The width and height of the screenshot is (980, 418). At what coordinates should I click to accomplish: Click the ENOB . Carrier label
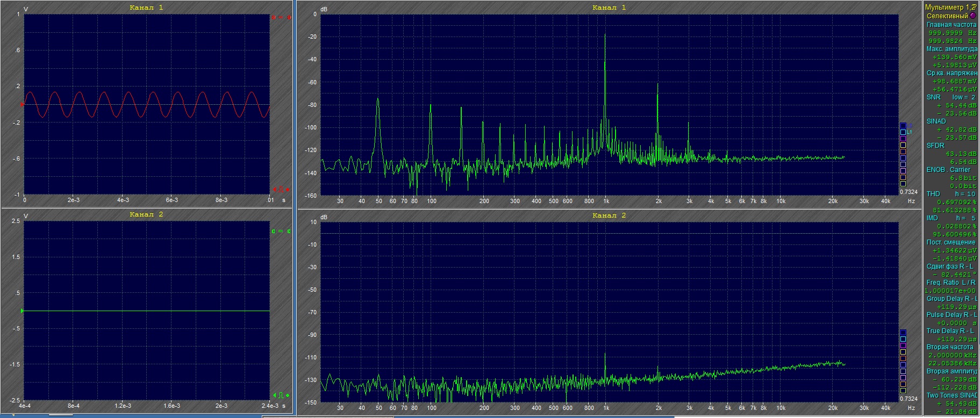click(x=948, y=169)
